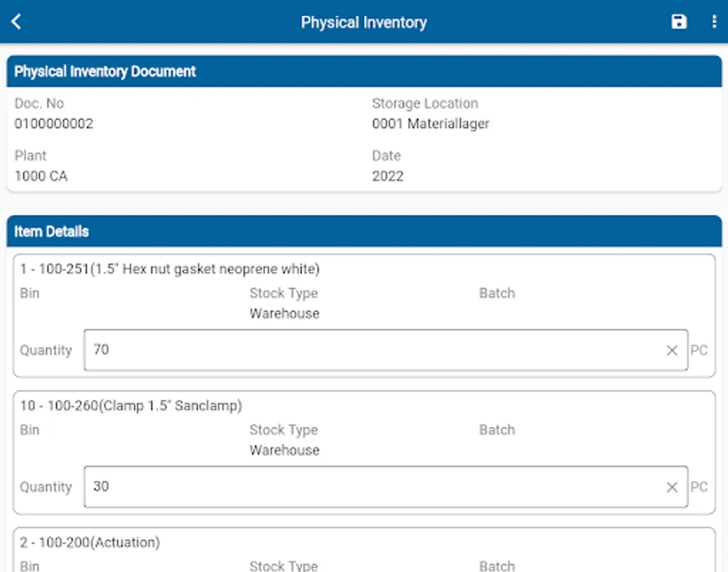Tap storage location 0001 Materiallager
Image resolution: width=728 pixels, height=572 pixels.
coord(431,123)
